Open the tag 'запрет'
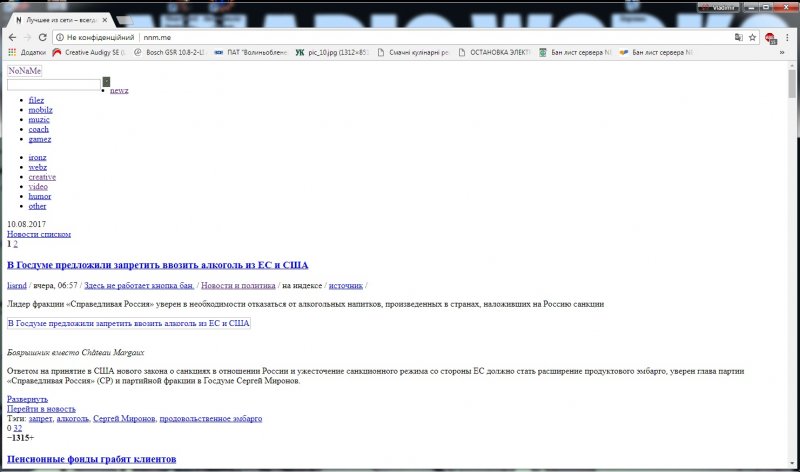This screenshot has height=472, width=800. click(40, 418)
